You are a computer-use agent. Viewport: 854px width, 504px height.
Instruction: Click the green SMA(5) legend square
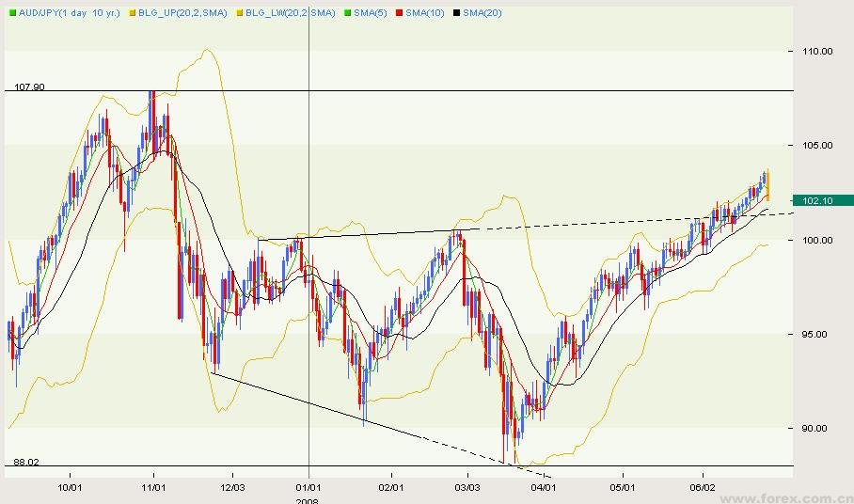(347, 12)
